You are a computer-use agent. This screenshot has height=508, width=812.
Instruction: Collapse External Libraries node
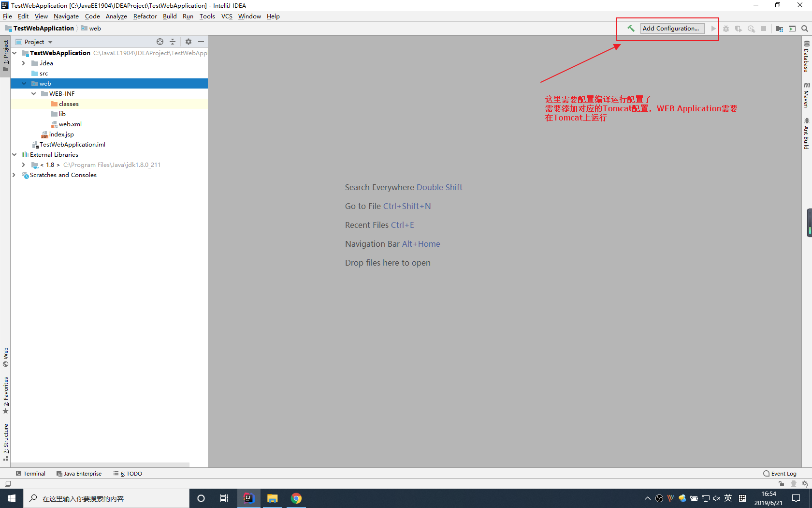(x=14, y=155)
